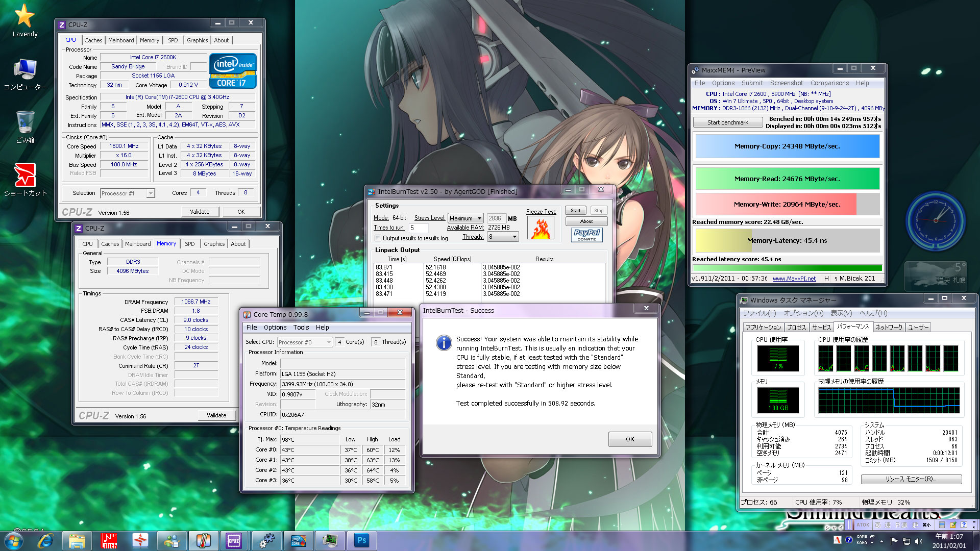The image size is (980, 551).
Task: Click the Start button in IntelBurnTest
Action: point(576,211)
